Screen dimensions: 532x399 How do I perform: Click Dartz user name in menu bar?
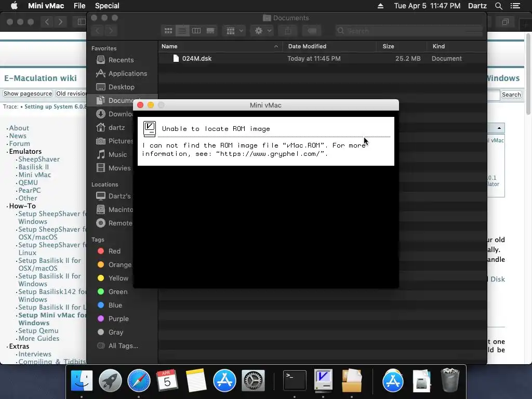(477, 6)
